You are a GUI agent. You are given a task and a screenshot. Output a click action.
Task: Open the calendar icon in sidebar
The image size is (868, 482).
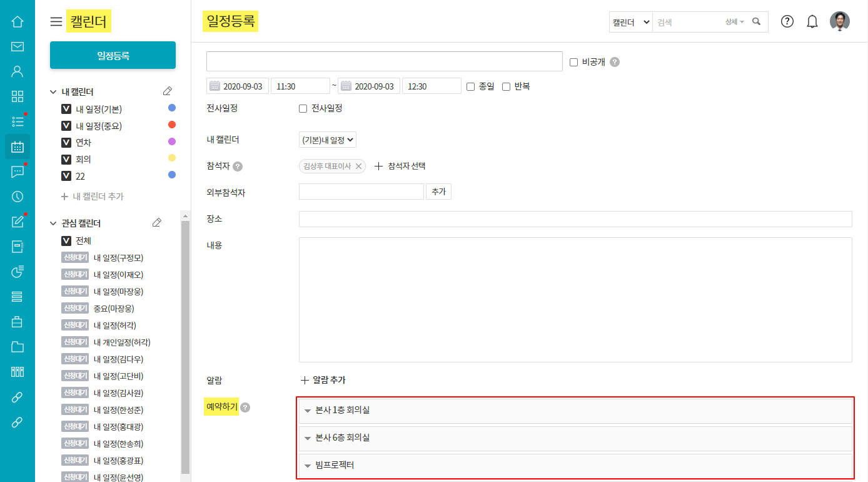[18, 147]
